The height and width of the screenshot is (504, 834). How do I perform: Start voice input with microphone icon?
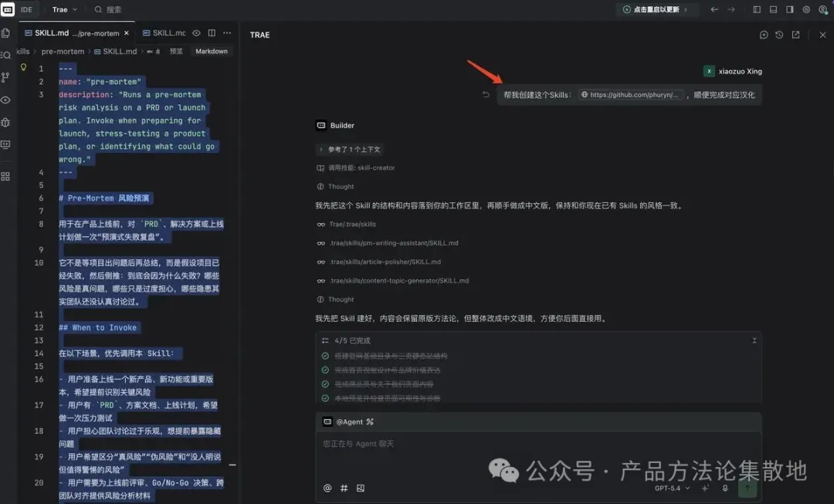tap(725, 488)
